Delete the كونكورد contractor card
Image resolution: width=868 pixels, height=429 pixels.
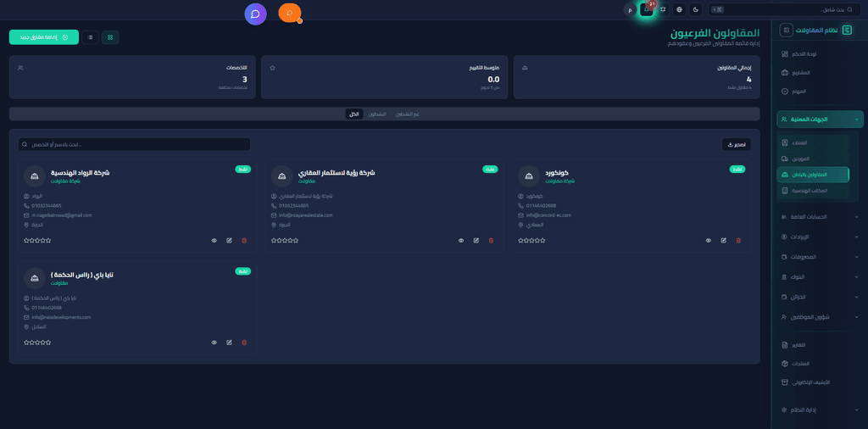[x=738, y=240]
